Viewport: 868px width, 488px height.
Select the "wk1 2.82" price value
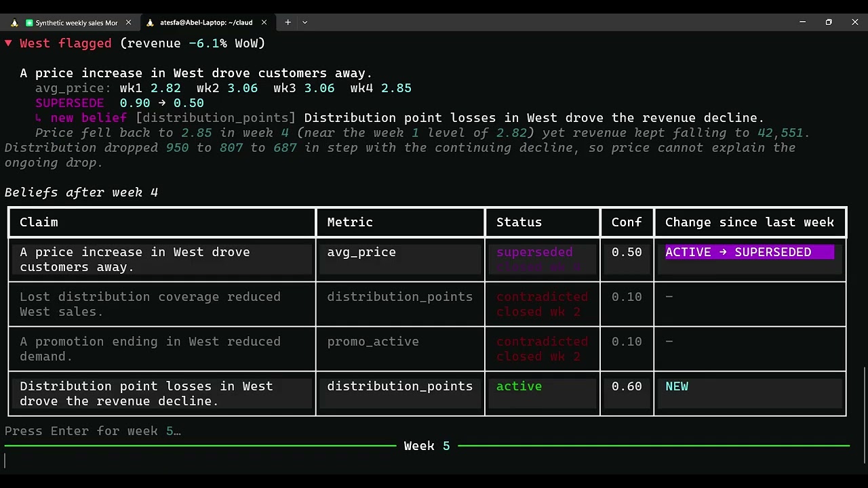[150, 88]
